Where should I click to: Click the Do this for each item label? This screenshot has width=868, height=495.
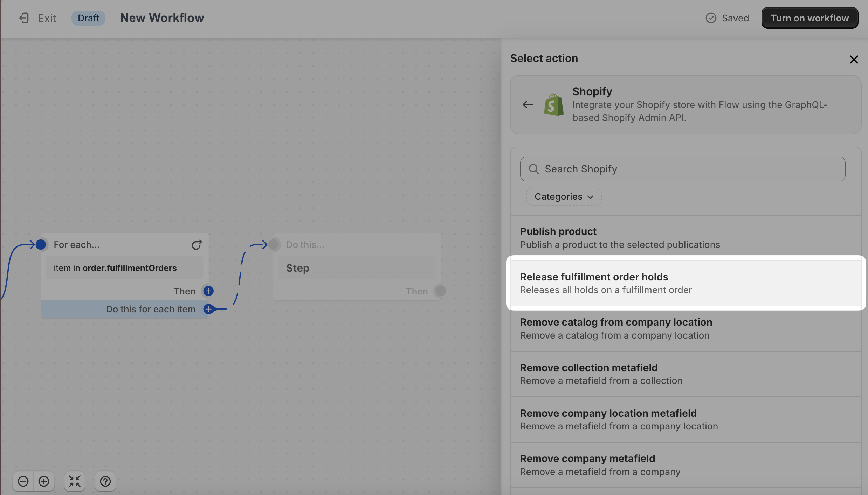(151, 309)
